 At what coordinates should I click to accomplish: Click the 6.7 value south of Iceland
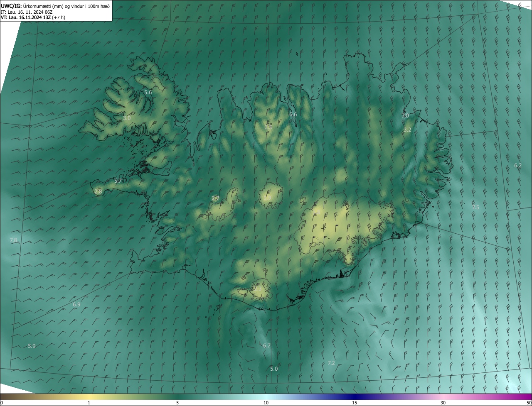tap(267, 346)
